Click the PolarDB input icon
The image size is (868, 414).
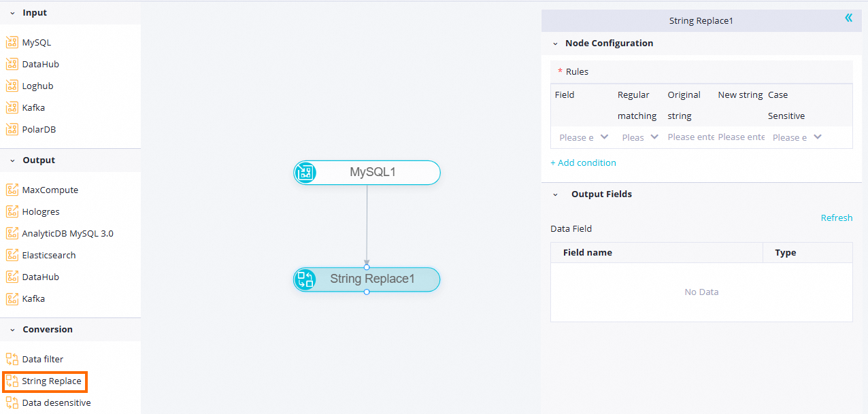[x=12, y=129]
